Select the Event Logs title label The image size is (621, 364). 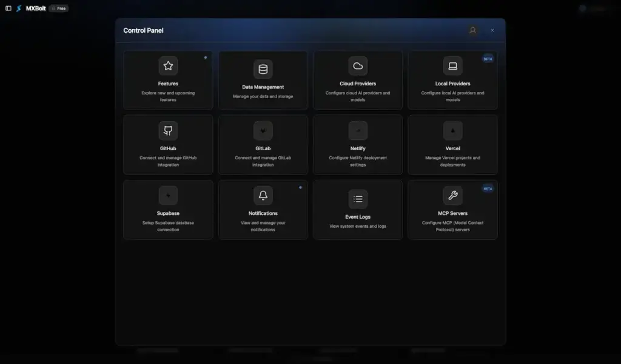click(x=358, y=217)
